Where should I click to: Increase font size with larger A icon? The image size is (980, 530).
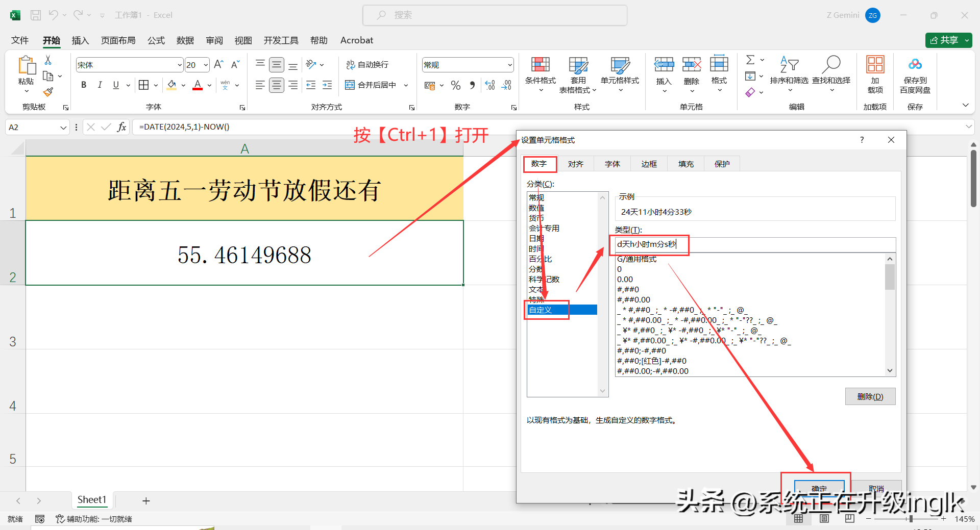coord(218,64)
